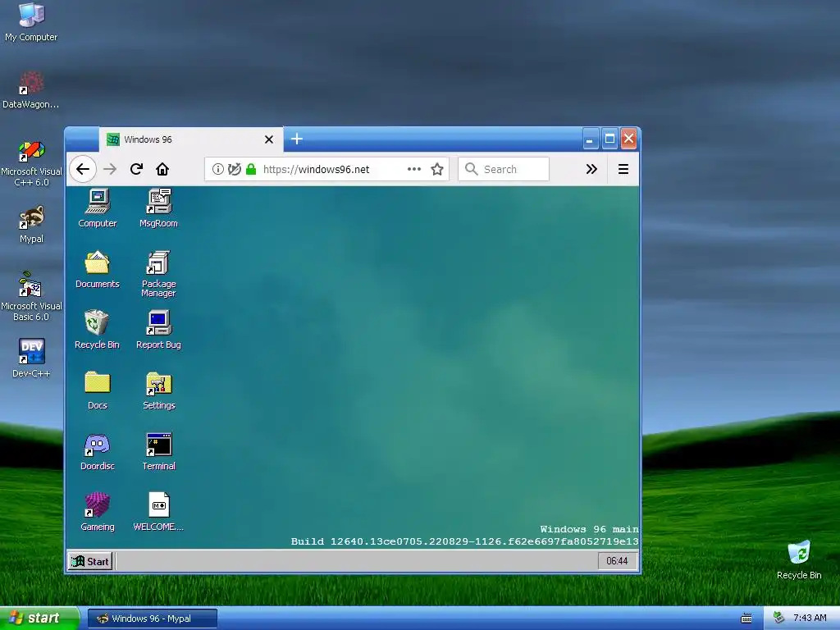Image resolution: width=840 pixels, height=630 pixels.
Task: Reload the current page
Action: pos(137,169)
